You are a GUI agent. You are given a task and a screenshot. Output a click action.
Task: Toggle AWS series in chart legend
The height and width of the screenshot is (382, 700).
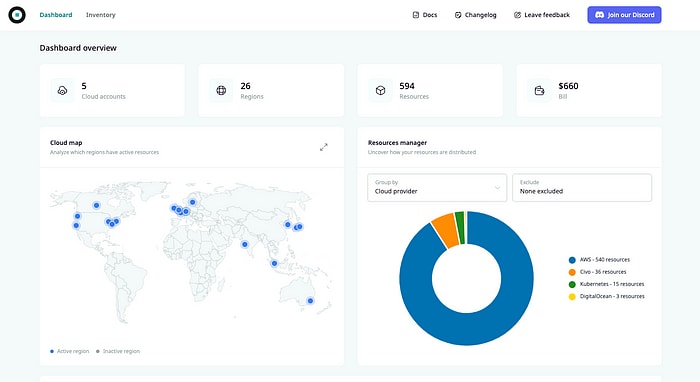tap(600, 260)
